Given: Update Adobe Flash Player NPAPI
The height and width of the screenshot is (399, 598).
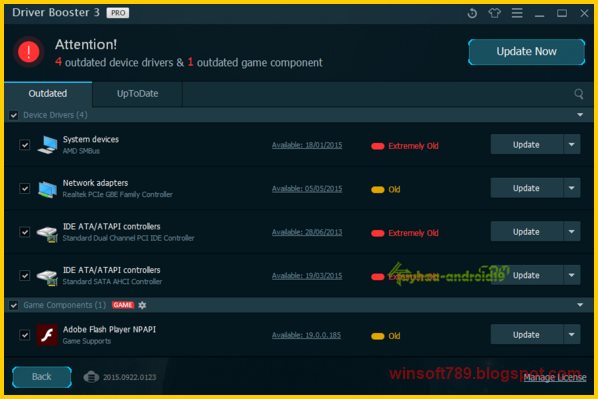Looking at the screenshot, I should tap(526, 335).
